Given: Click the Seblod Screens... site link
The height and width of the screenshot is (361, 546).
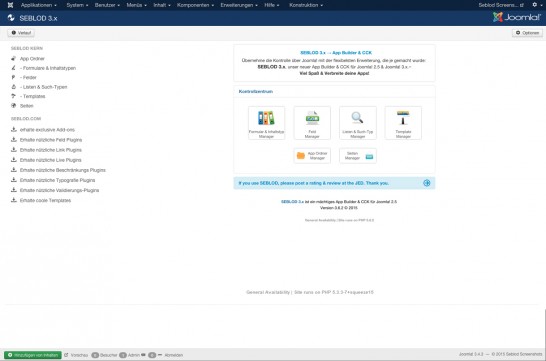Looking at the screenshot, I should (501, 5).
